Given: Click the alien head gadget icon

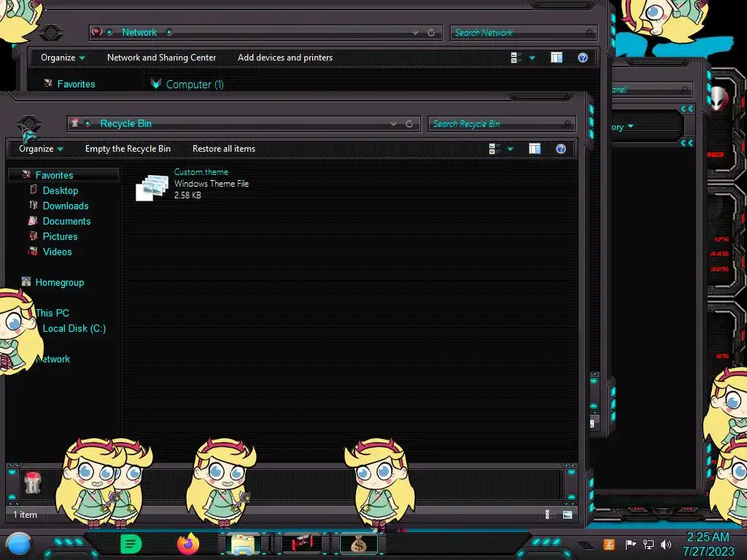Looking at the screenshot, I should click(x=719, y=98).
